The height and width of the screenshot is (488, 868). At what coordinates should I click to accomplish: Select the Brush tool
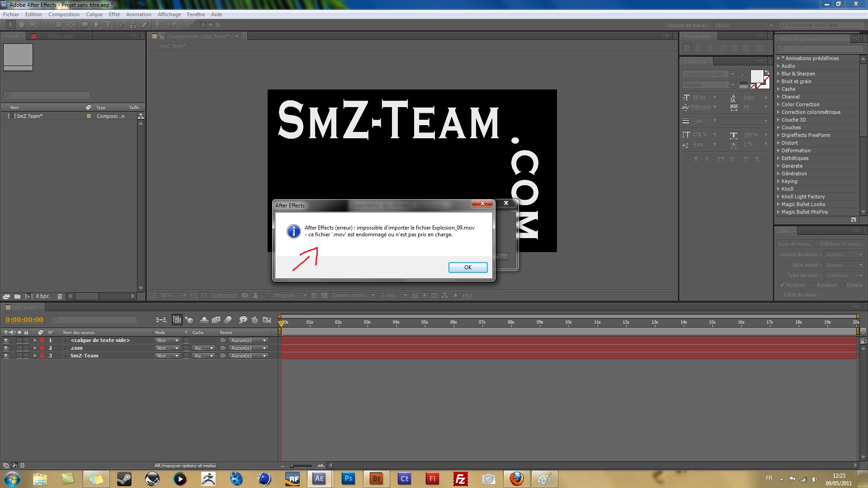point(123,25)
